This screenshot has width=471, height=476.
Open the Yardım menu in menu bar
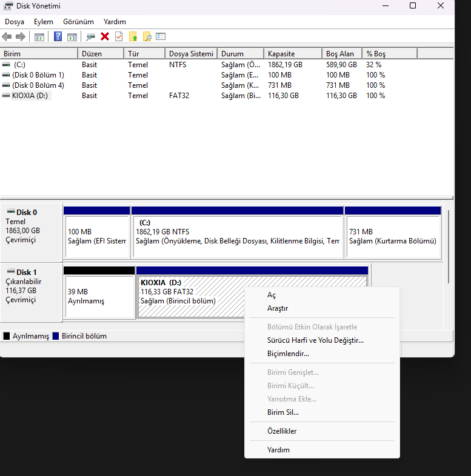tap(115, 22)
